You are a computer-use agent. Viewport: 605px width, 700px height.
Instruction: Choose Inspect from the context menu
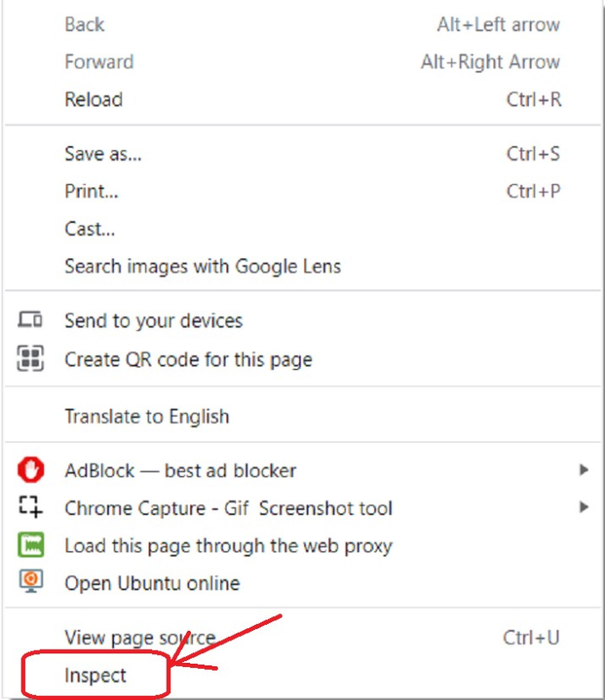coord(95,676)
